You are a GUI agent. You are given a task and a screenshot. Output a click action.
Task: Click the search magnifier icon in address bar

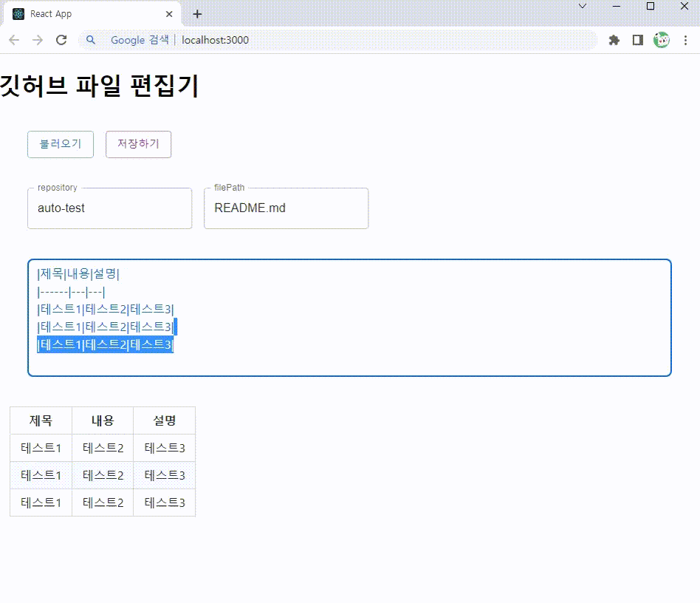[91, 40]
